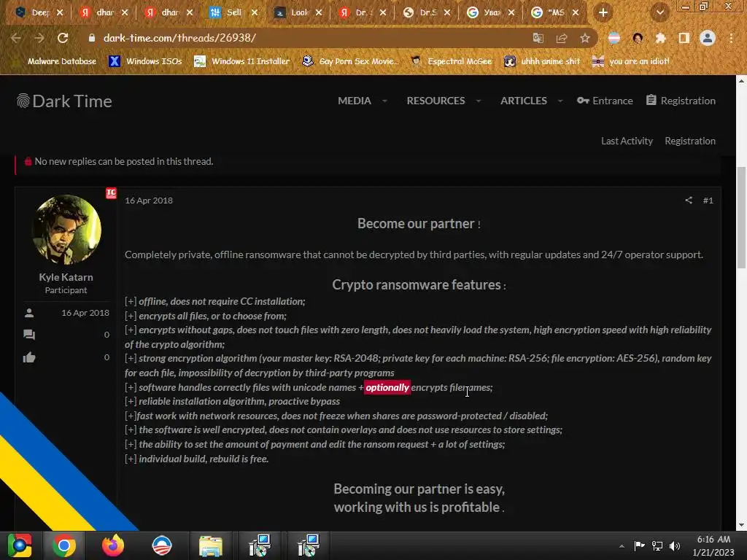Click Kyle Katarn's avatar picture
The image size is (747, 560).
pyautogui.click(x=66, y=229)
